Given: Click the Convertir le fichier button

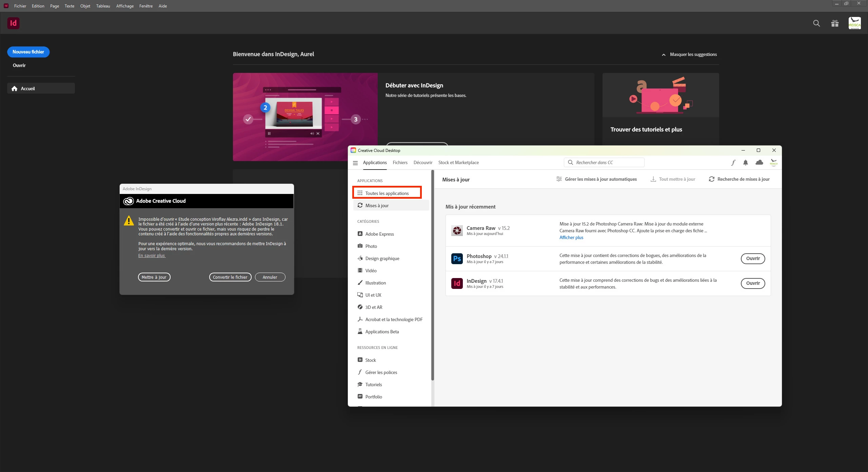Looking at the screenshot, I should click(x=230, y=277).
